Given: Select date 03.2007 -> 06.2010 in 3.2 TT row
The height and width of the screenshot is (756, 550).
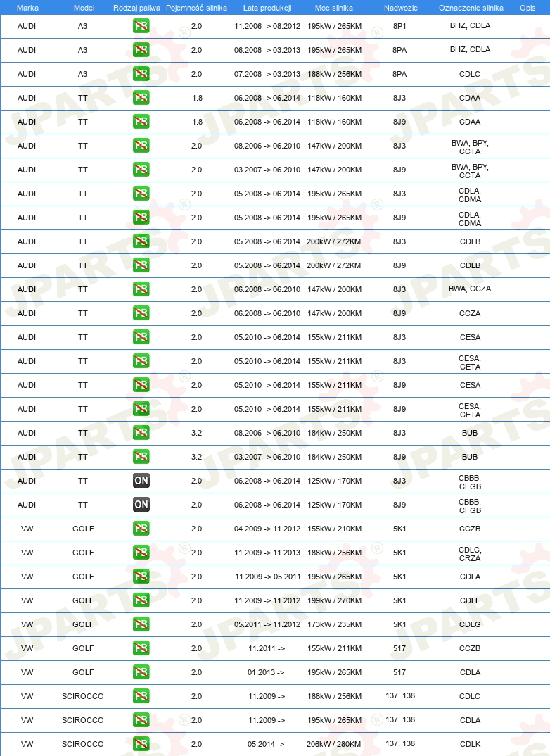Looking at the screenshot, I should point(267,457).
